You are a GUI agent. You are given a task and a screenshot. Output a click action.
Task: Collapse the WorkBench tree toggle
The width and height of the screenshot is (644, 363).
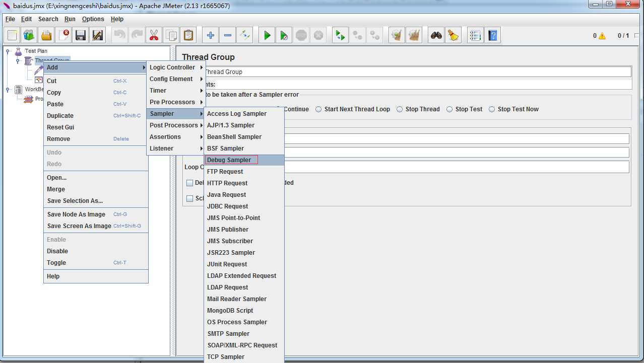click(8, 90)
